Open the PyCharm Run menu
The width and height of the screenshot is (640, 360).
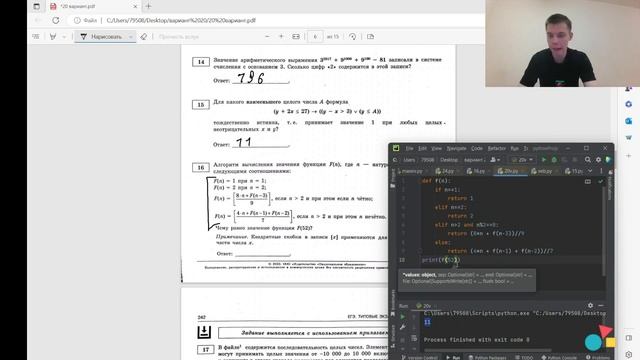tap(514, 149)
